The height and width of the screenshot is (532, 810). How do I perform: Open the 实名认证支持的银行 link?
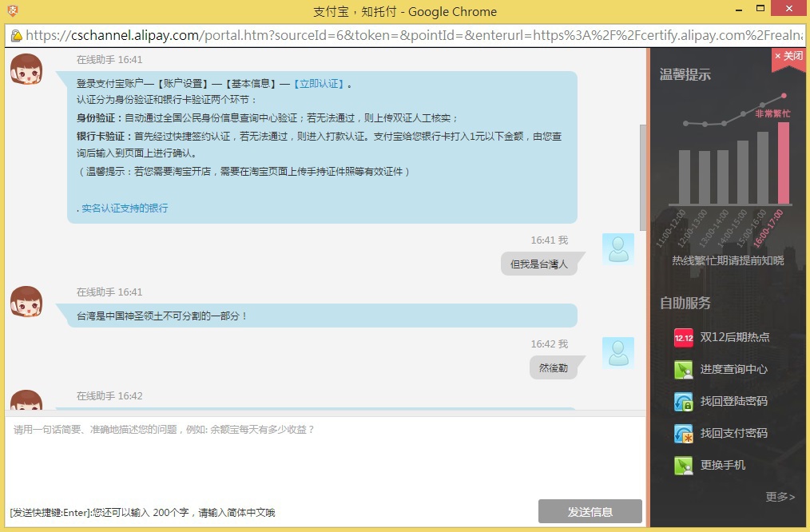(x=125, y=208)
